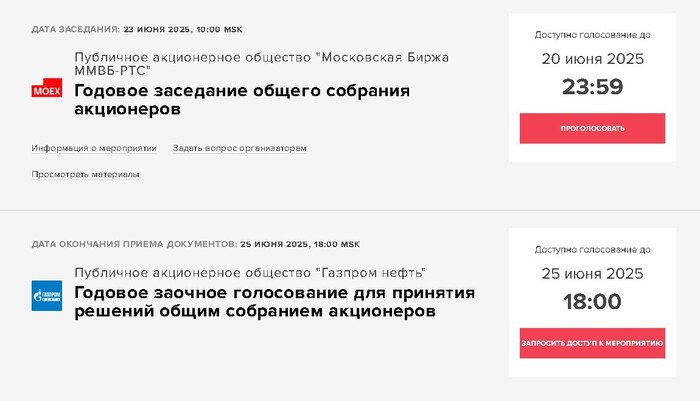Follow the Просмотреть материалы link
Image resolution: width=700 pixels, height=401 pixels.
[x=85, y=174]
